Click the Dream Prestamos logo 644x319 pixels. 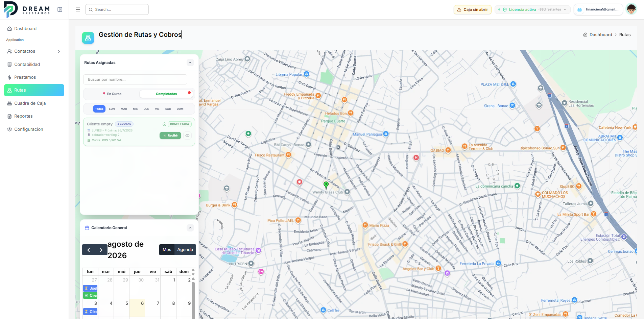(27, 9)
